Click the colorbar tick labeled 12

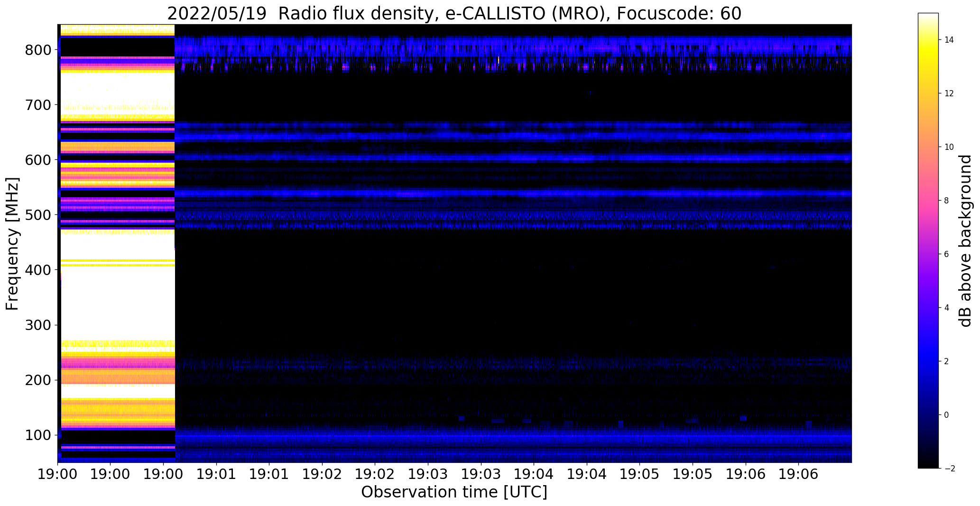[949, 93]
